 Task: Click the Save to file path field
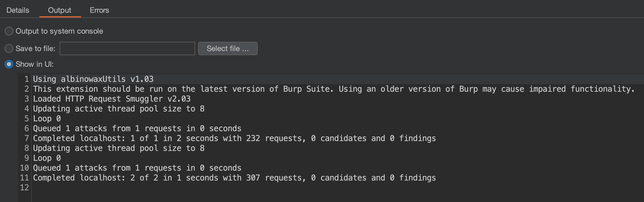point(127,48)
